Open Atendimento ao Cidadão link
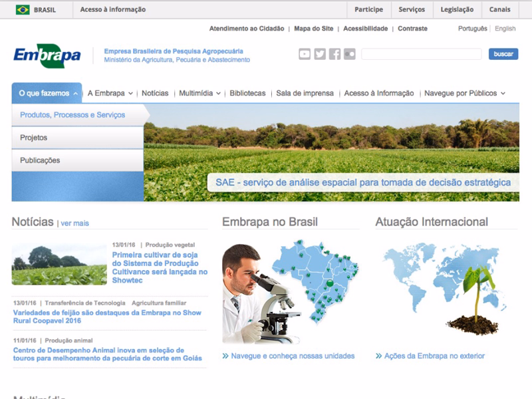This screenshot has height=399, width=532. pyautogui.click(x=247, y=29)
